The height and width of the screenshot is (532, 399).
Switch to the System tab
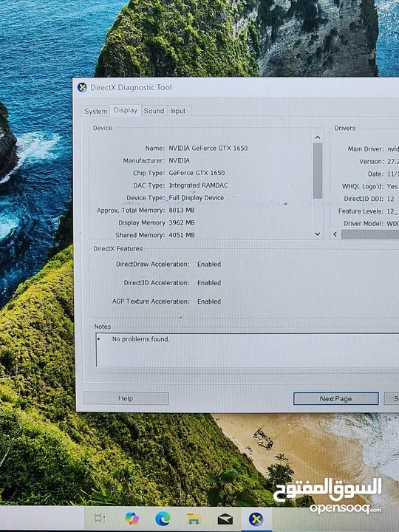95,112
